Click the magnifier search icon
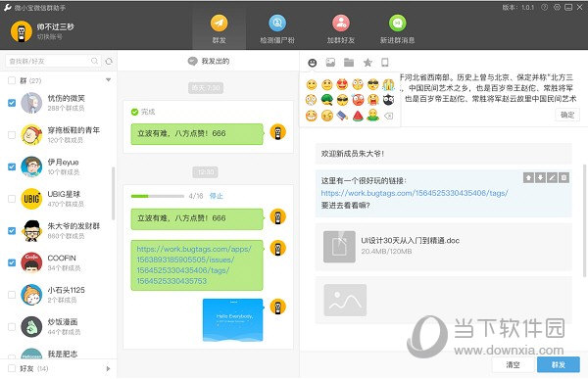This screenshot has width=588, height=379. (x=94, y=61)
